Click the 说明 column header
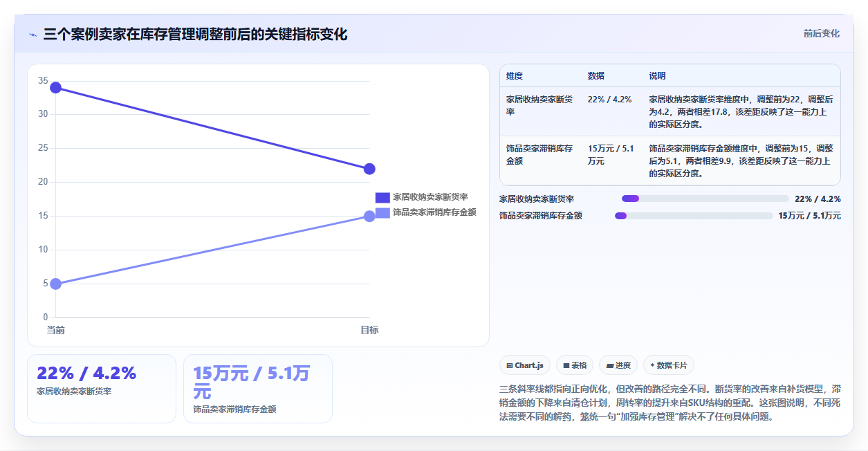868x451 pixels. (x=657, y=75)
